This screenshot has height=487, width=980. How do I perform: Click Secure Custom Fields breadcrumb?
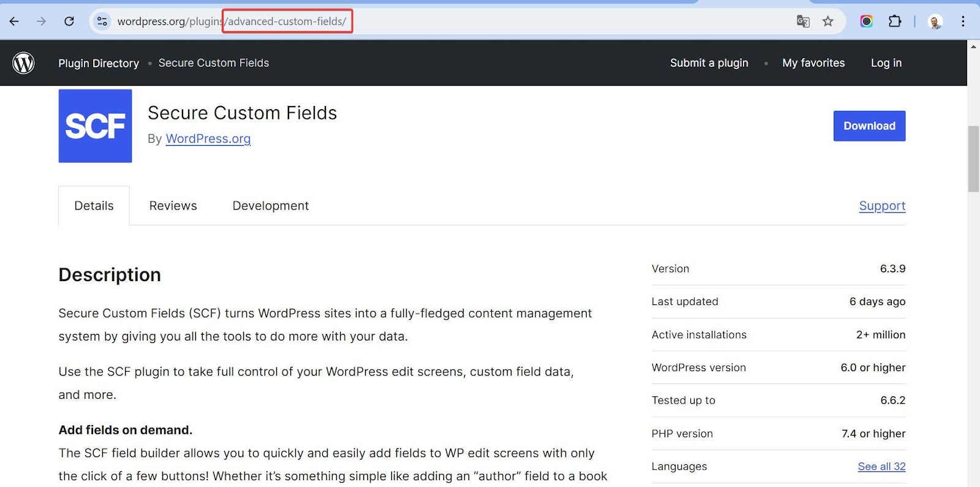[214, 63]
